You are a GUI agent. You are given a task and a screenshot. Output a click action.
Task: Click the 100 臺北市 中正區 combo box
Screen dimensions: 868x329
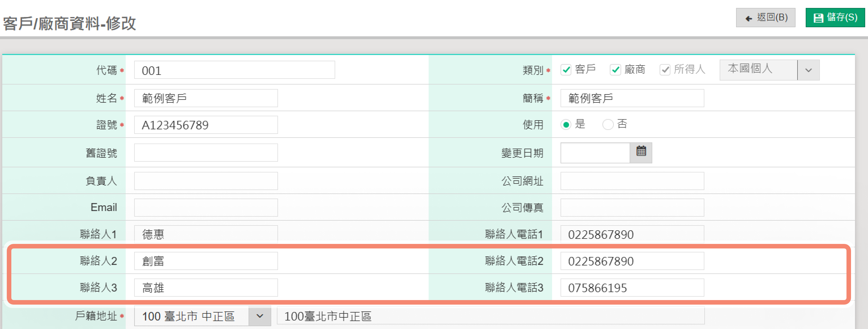pyautogui.click(x=191, y=316)
